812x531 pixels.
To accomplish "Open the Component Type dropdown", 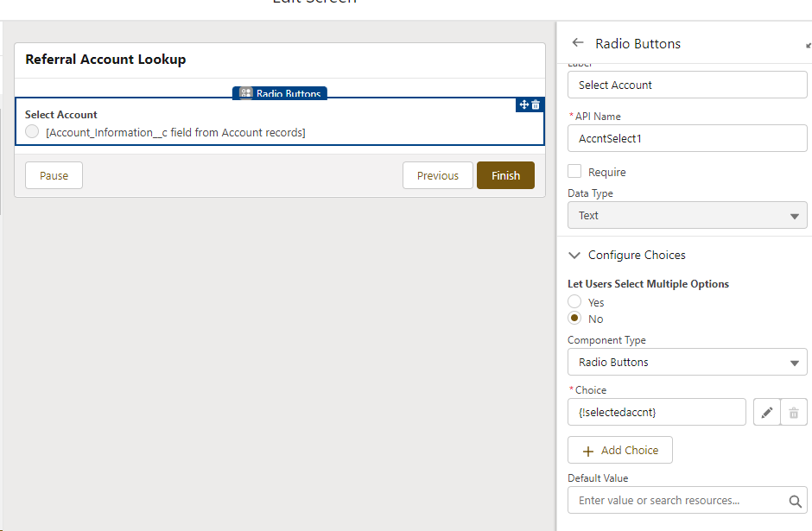I will pyautogui.click(x=687, y=363).
